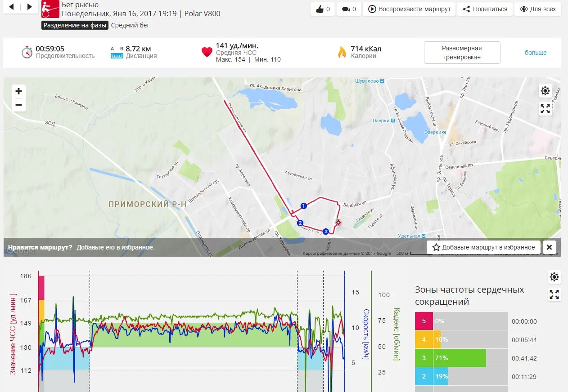This screenshot has width=568, height=392.
Task: Open the comments bubble button
Action: point(349,9)
